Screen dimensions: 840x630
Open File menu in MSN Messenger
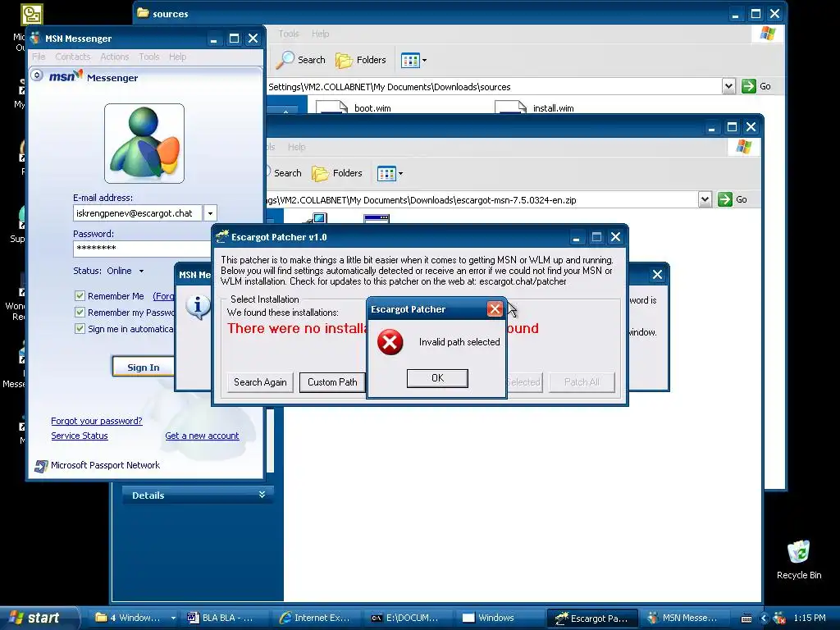pos(39,57)
